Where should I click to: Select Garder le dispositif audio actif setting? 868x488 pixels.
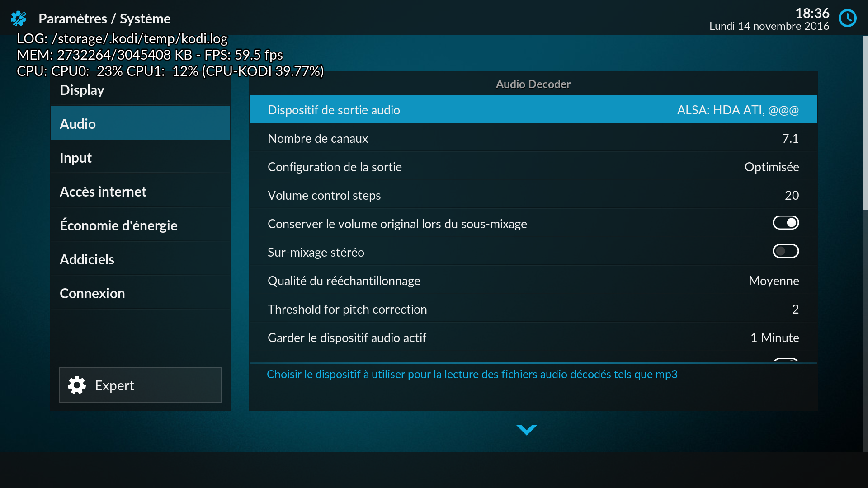[x=533, y=337]
